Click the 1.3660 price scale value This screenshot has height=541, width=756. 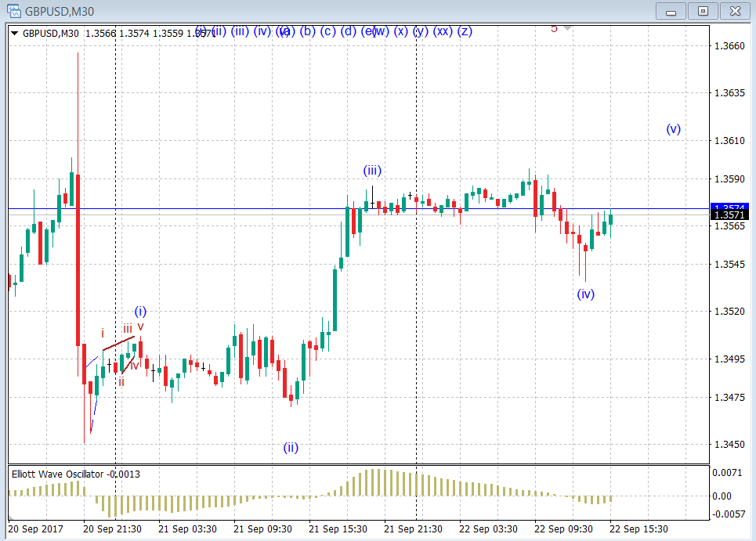[x=729, y=46]
